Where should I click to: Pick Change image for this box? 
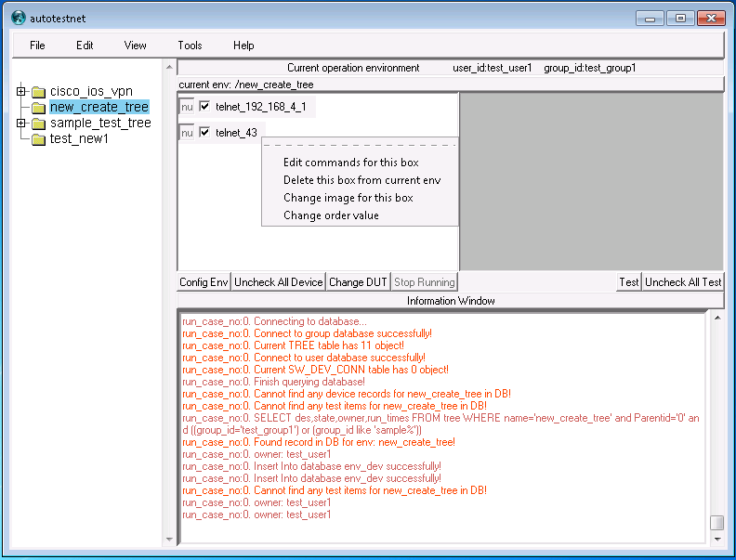click(x=348, y=198)
